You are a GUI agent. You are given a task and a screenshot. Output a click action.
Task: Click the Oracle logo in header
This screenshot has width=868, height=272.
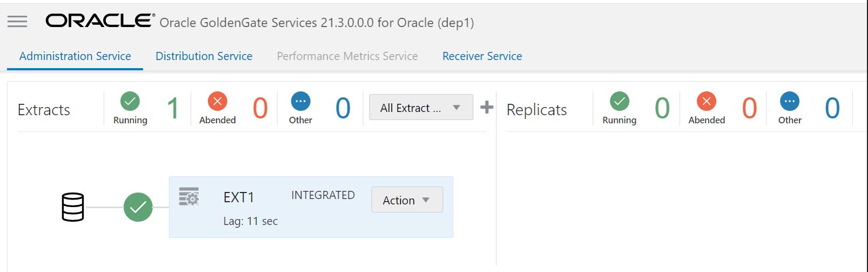tap(100, 21)
